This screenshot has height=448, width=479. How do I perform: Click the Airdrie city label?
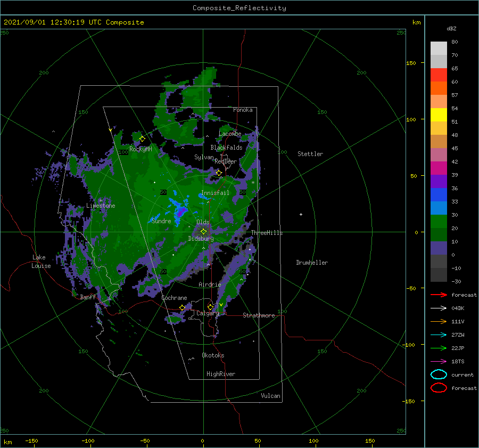pyautogui.click(x=210, y=284)
